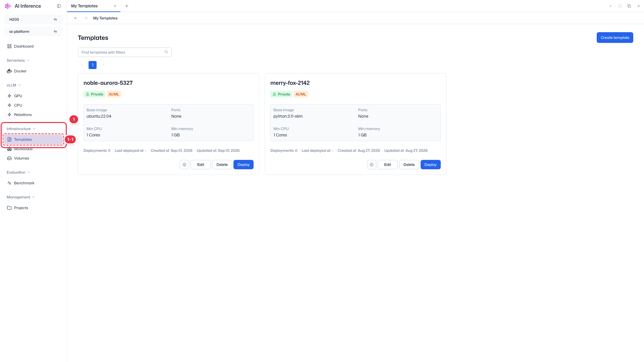Open Volumes in sidebar
644x362 pixels.
click(33, 158)
